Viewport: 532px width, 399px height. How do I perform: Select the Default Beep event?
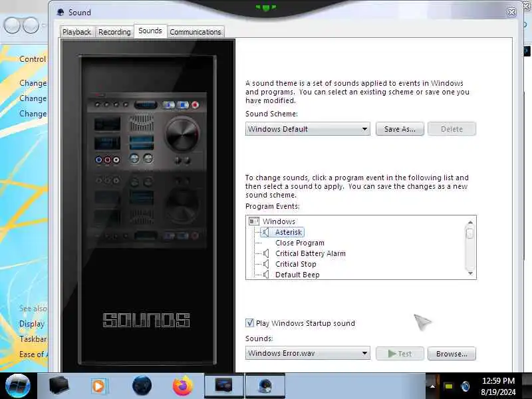297,275
